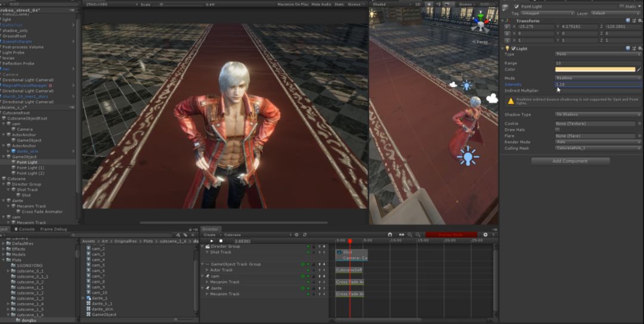Select the lower light bulb gizmo in scene
The image size is (644, 324).
tap(467, 157)
